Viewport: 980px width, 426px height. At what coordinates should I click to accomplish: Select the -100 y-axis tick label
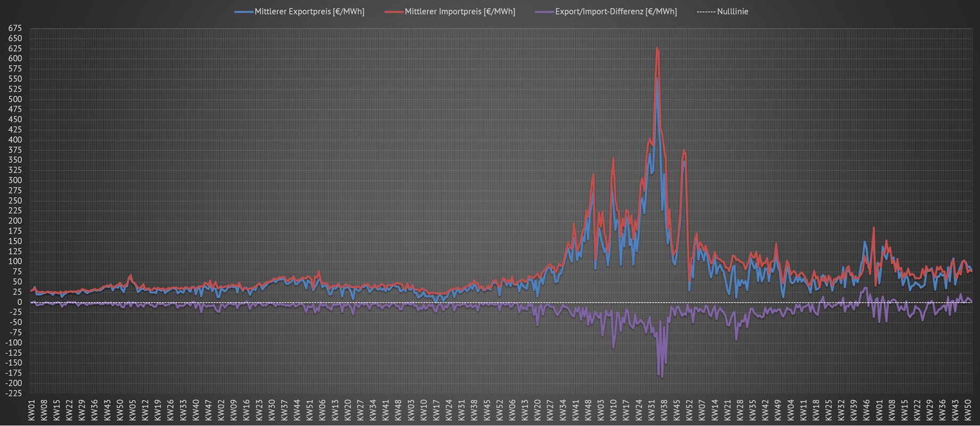point(13,343)
